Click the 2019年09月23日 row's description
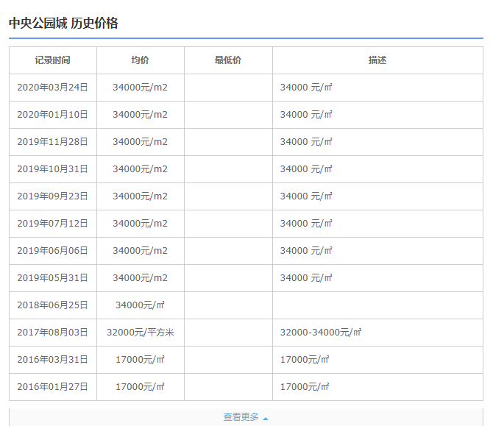The width and height of the screenshot is (504, 426). (x=306, y=196)
